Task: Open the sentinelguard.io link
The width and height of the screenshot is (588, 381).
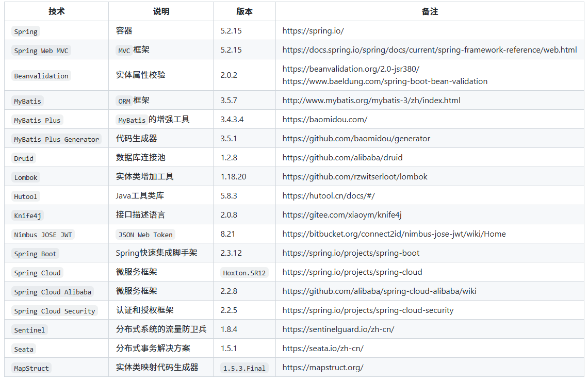Action: pyautogui.click(x=338, y=329)
